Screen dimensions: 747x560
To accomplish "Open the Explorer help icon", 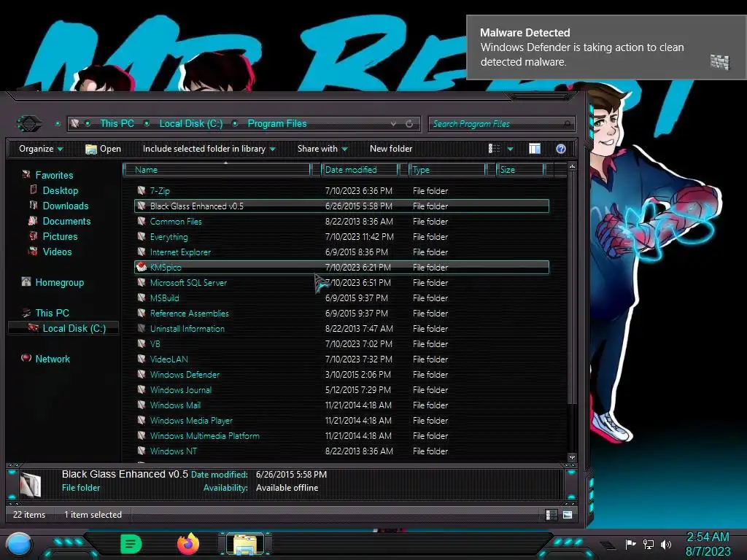I will coord(561,149).
